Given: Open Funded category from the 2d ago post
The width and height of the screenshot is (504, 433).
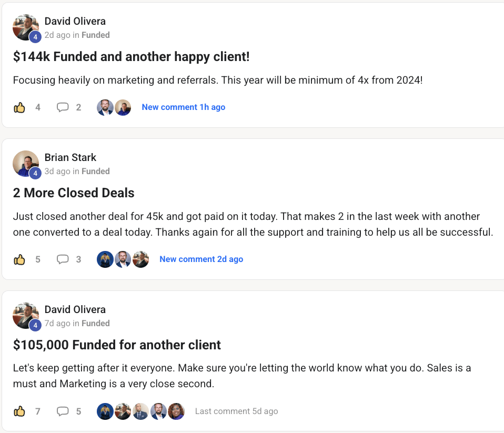Looking at the screenshot, I should pyautogui.click(x=96, y=35).
